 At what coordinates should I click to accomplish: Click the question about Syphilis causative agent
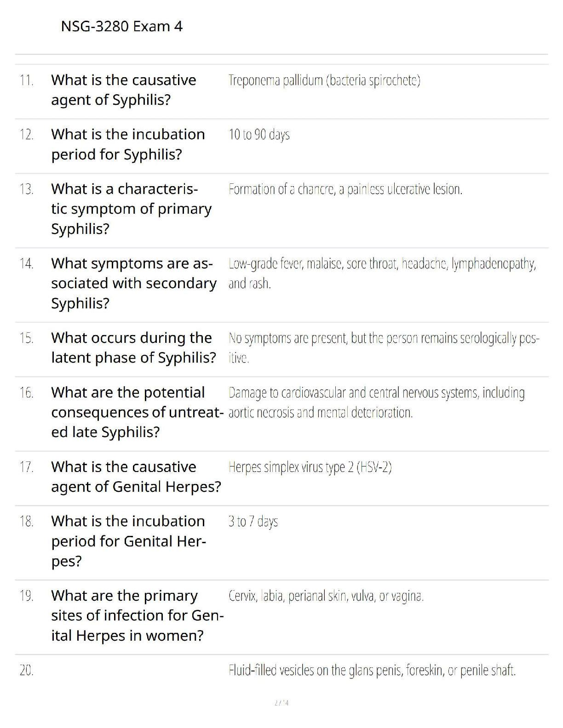coord(124,90)
